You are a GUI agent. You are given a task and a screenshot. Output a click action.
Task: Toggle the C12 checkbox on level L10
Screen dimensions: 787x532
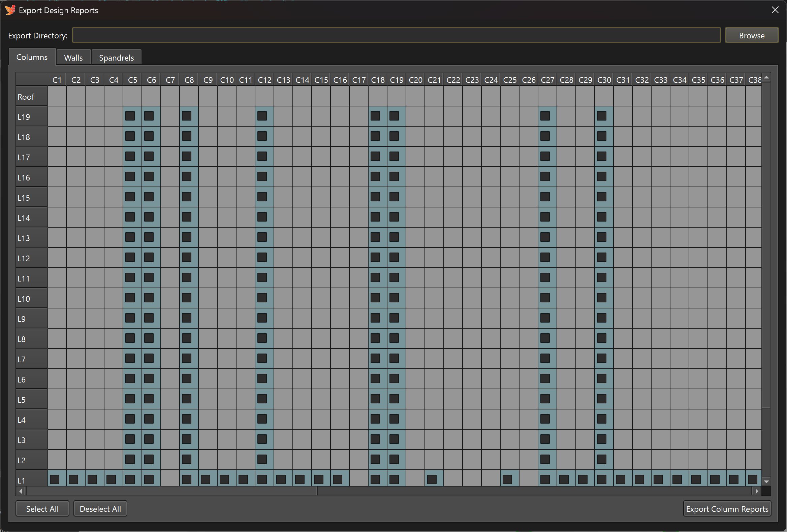click(262, 298)
